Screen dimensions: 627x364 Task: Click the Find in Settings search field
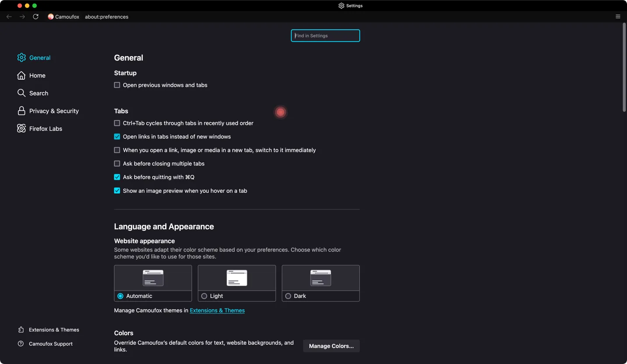(326, 35)
